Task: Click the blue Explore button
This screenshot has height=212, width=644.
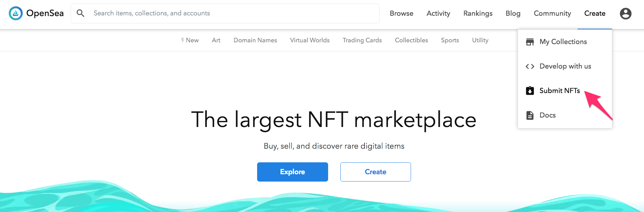Action: click(292, 172)
